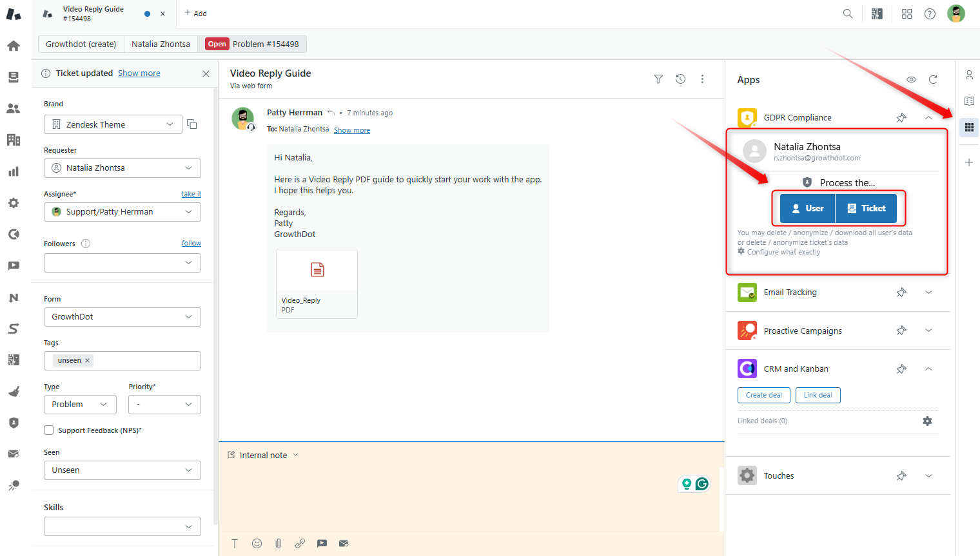This screenshot has height=556, width=980.
Task: Open the user profile avatar
Action: [x=956, y=14]
